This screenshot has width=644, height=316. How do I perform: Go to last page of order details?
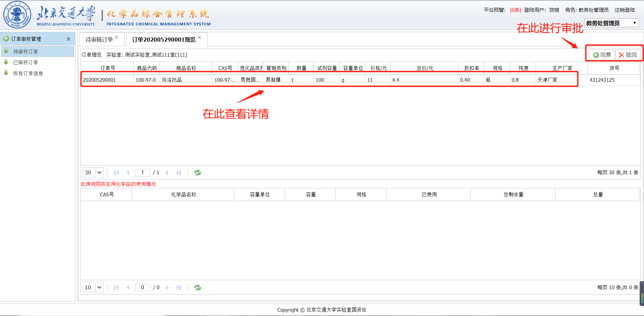pos(179,173)
